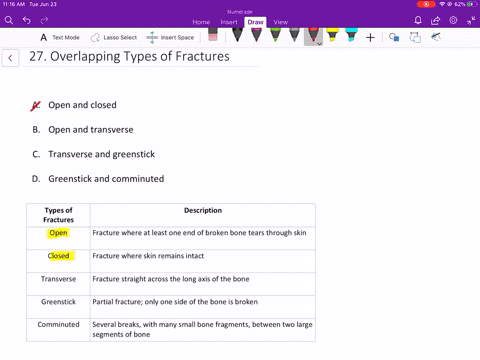Viewport: 480px width, 360px height.
Task: Tap 'Several breaks, with many small bone fragments' cell
Action: point(202,329)
